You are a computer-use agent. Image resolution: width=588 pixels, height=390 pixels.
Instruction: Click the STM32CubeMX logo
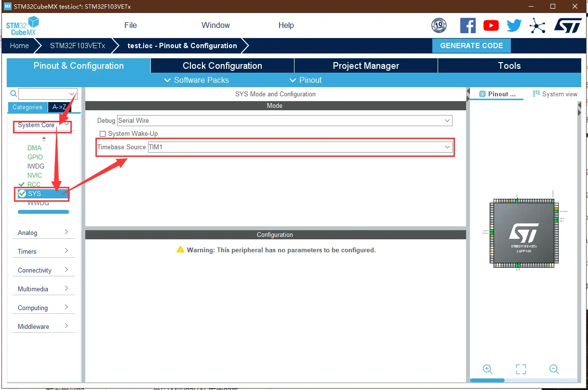point(23,26)
